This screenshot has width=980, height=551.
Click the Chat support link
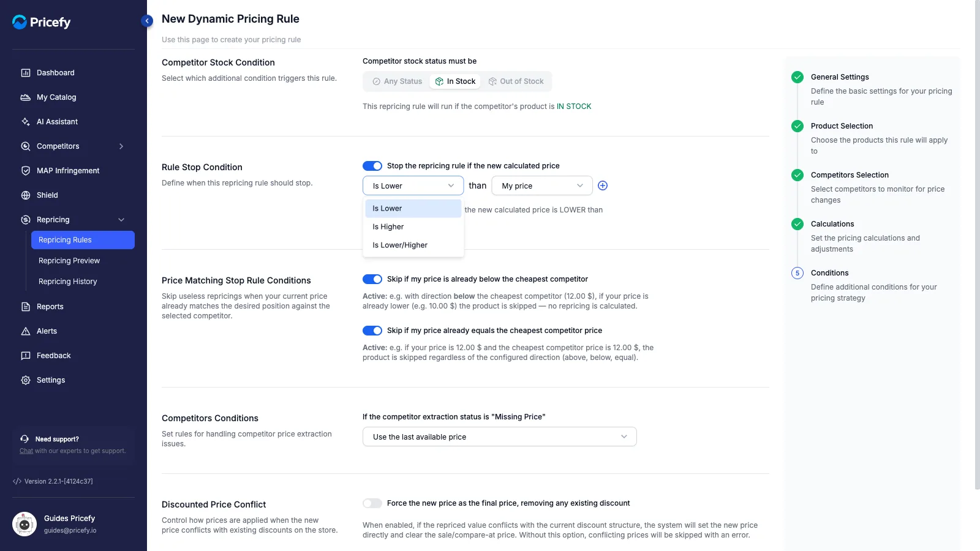(26, 451)
